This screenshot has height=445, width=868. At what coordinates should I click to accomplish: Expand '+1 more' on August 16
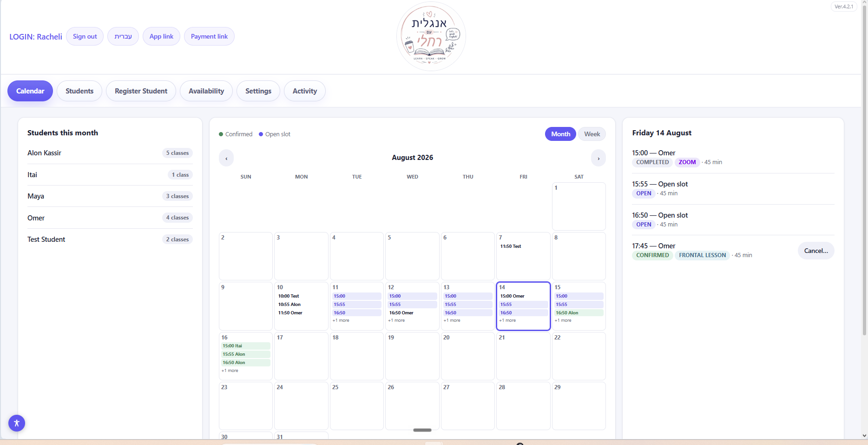[x=230, y=371]
